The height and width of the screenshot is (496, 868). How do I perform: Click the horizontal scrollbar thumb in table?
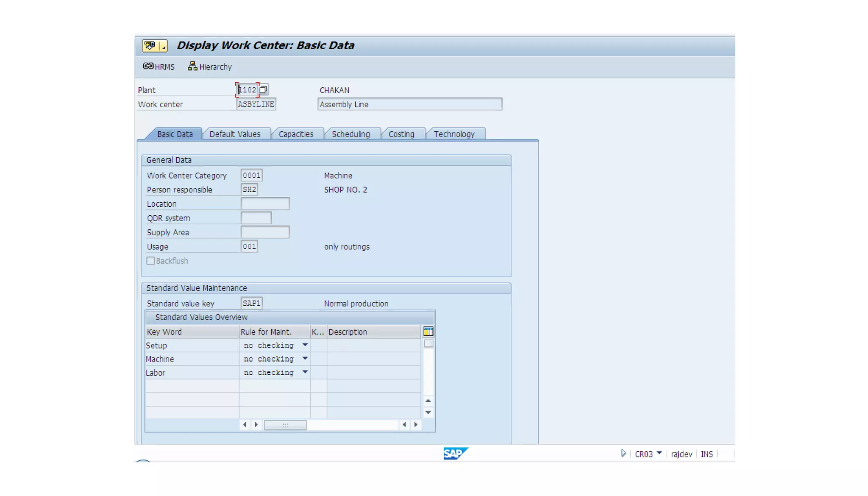[x=285, y=425]
